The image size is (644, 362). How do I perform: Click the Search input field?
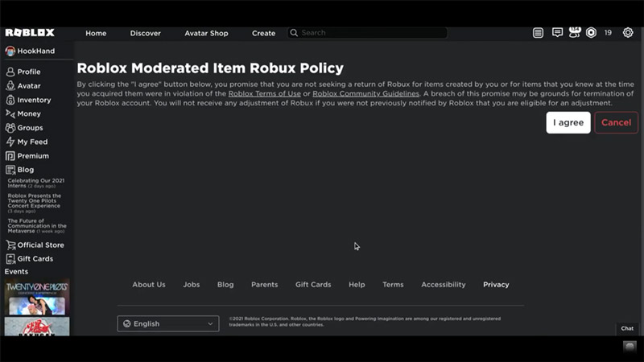[370, 33]
